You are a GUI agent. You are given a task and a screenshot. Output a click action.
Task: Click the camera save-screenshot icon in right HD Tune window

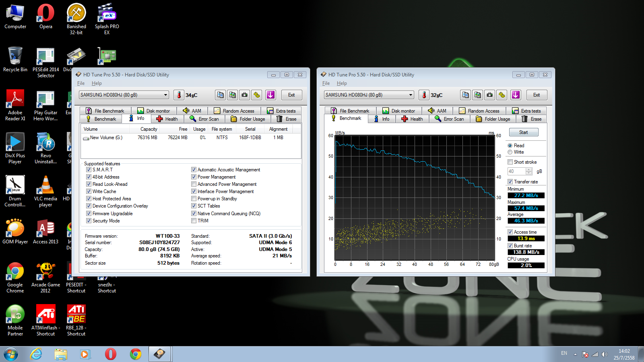(489, 95)
